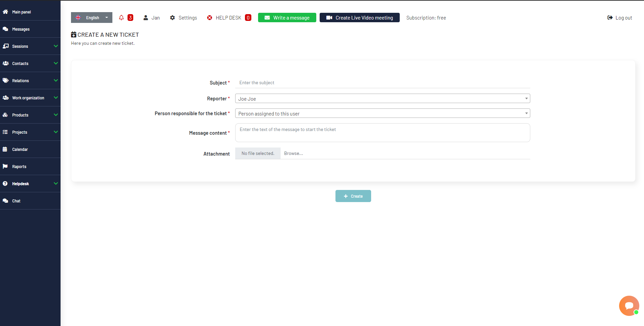Open the Calendar section
644x326 pixels.
point(20,149)
